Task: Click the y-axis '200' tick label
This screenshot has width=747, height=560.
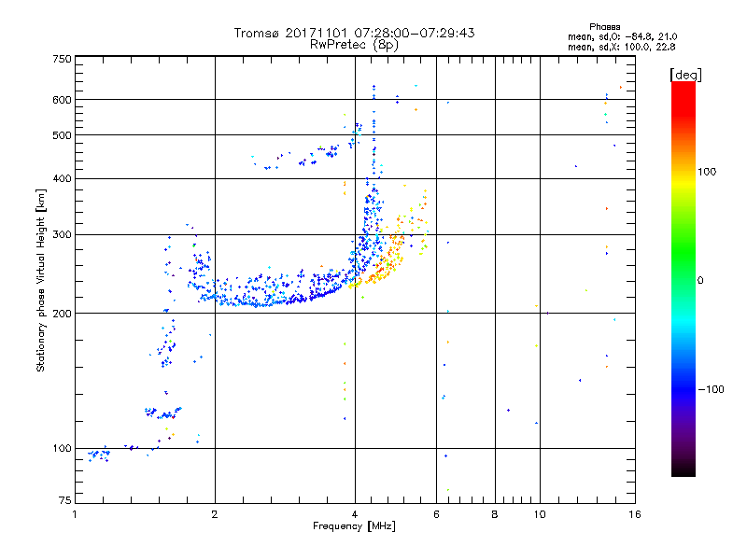Action: point(62,314)
